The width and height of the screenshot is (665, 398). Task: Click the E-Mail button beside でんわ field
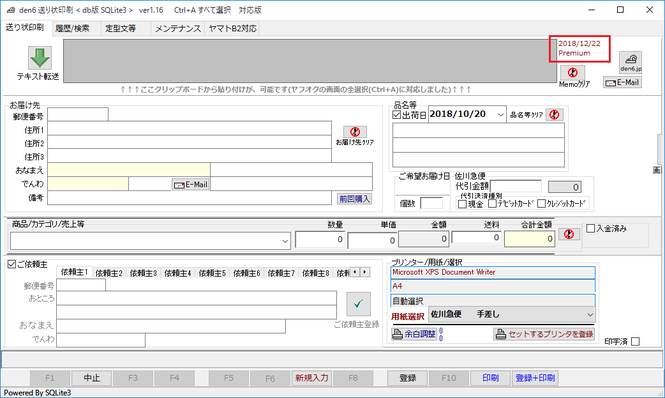pos(191,185)
